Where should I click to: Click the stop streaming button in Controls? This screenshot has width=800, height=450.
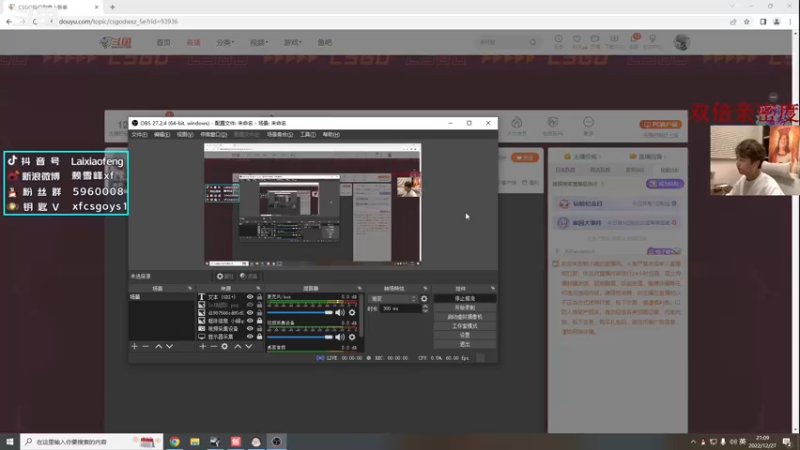coord(464,298)
